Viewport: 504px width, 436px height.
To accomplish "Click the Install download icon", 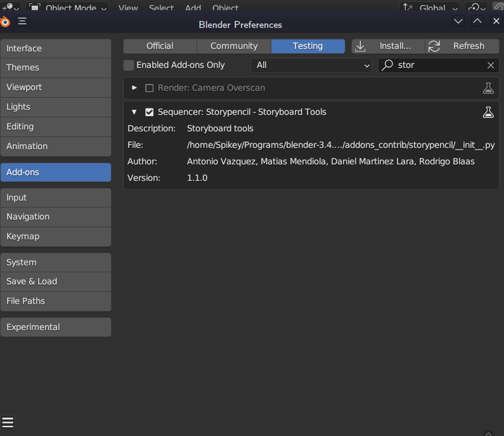I will point(360,46).
